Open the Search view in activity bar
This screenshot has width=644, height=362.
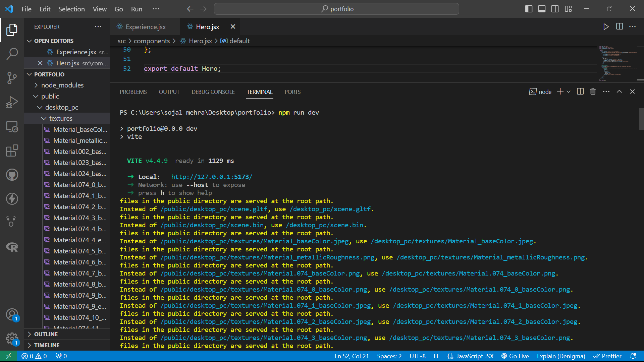tap(12, 54)
